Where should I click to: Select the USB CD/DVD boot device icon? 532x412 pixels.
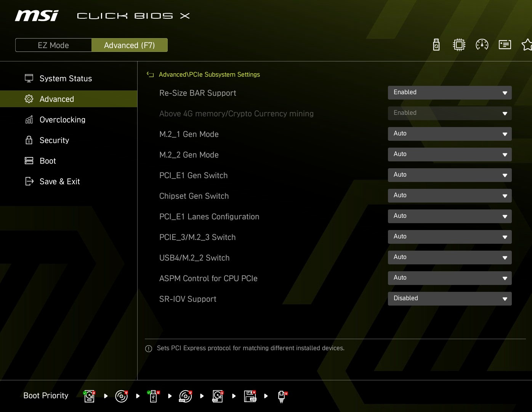point(186,396)
